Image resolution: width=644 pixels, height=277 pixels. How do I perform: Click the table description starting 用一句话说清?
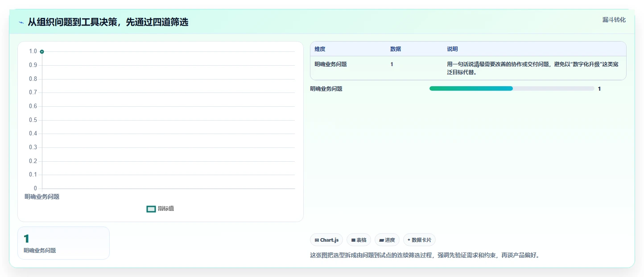tap(533, 68)
